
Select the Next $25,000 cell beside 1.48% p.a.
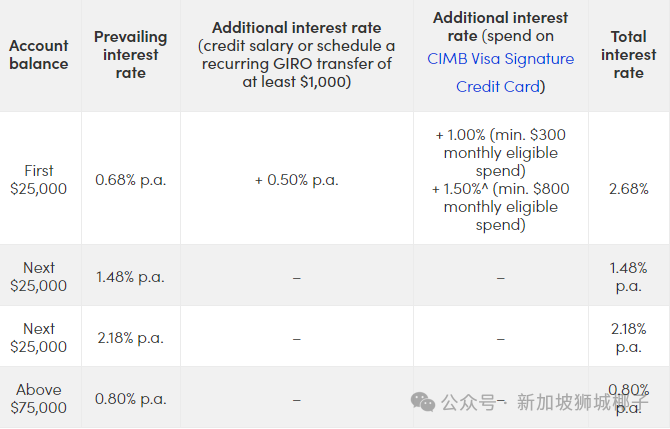pyautogui.click(x=39, y=276)
